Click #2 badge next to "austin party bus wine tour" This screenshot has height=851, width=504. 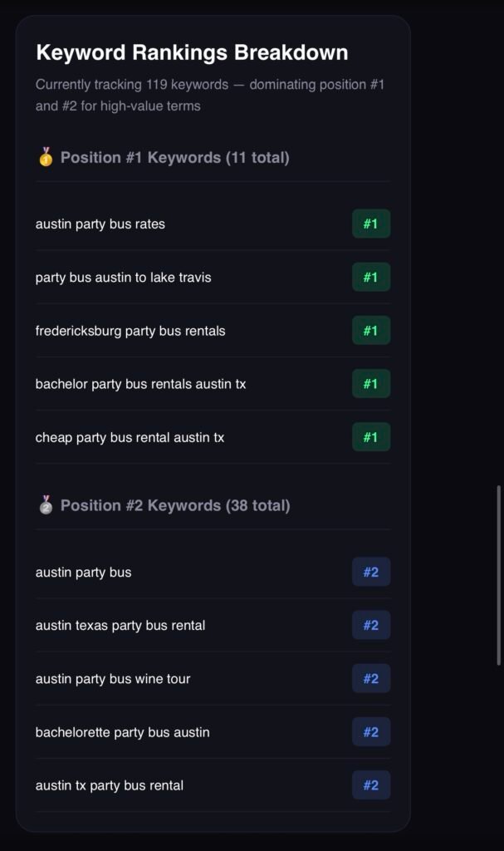(370, 679)
